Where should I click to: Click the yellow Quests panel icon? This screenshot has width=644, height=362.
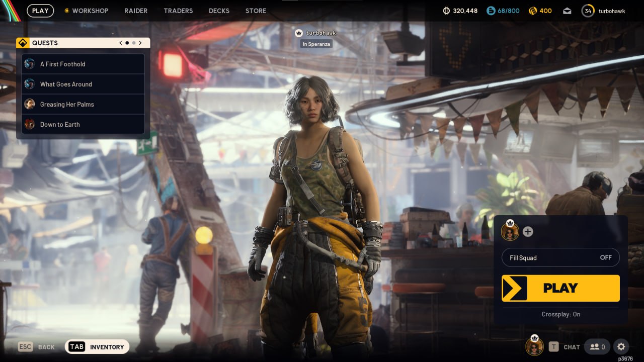point(22,43)
